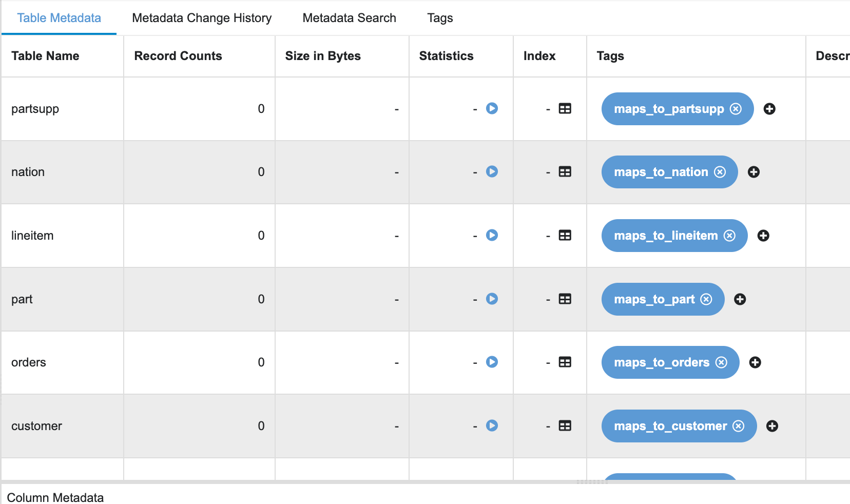Add a tag to the lineitem table

click(763, 236)
